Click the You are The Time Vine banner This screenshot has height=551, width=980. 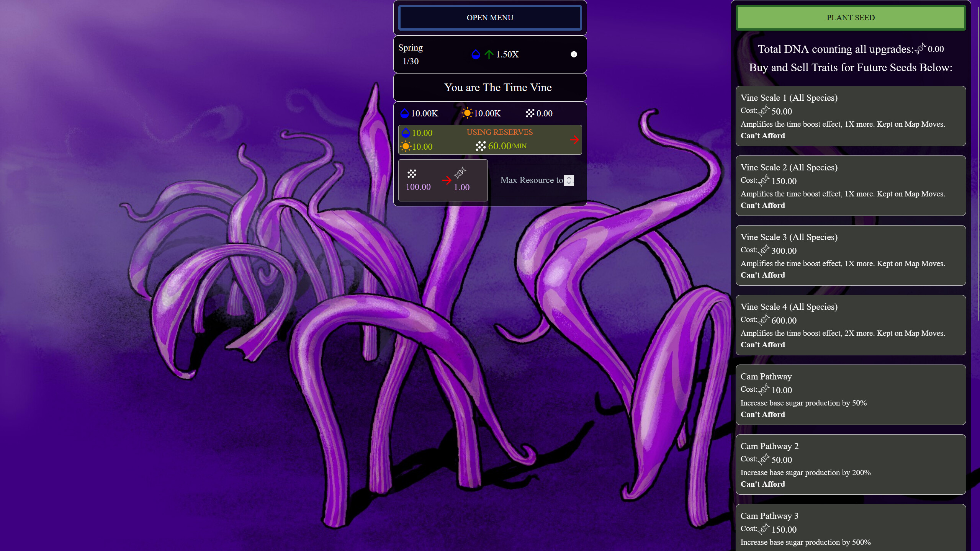pyautogui.click(x=490, y=87)
